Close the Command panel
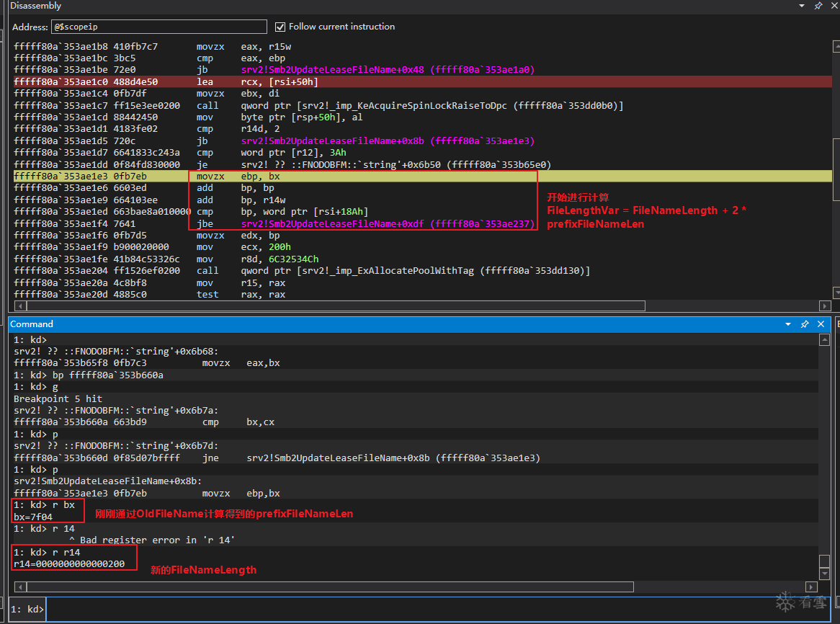This screenshot has width=840, height=624. (821, 324)
